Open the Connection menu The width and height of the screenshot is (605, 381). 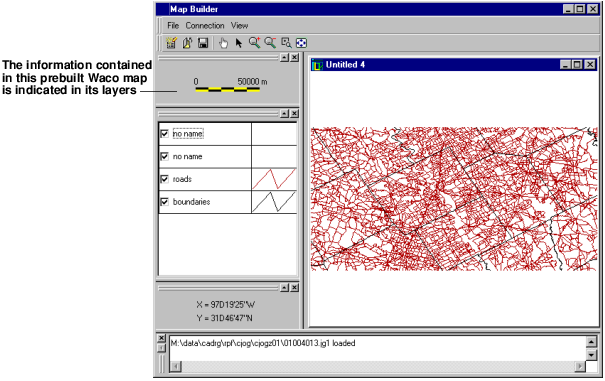[x=205, y=25]
